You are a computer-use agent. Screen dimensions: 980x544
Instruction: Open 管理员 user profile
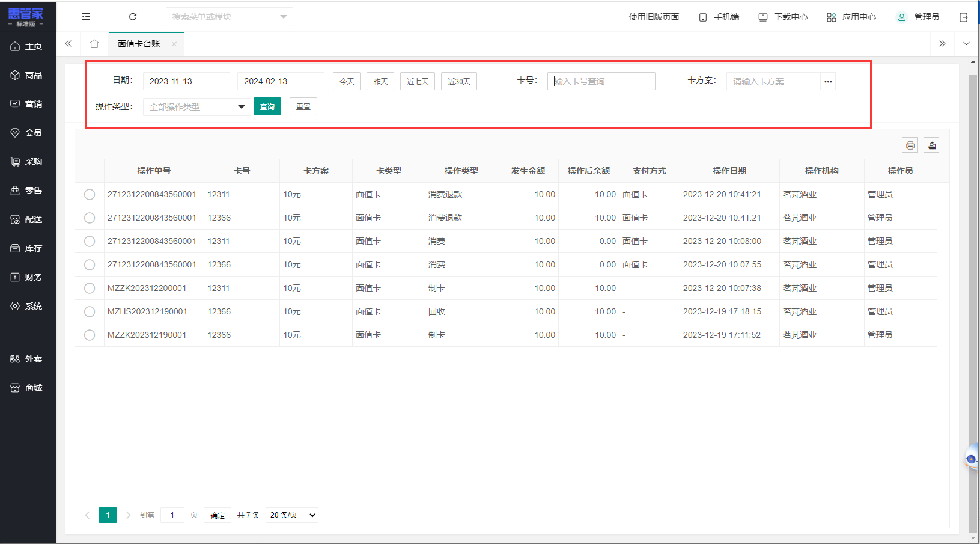(x=918, y=17)
